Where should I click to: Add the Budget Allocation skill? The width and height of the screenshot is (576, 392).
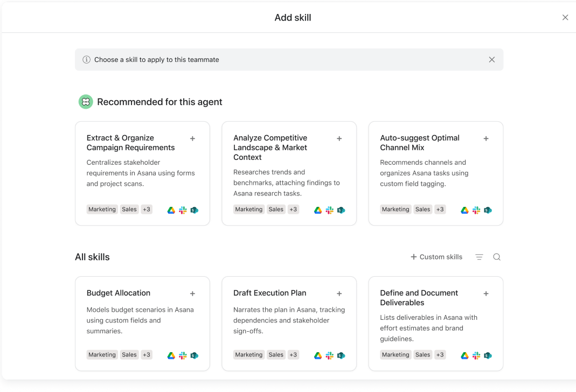(x=192, y=293)
